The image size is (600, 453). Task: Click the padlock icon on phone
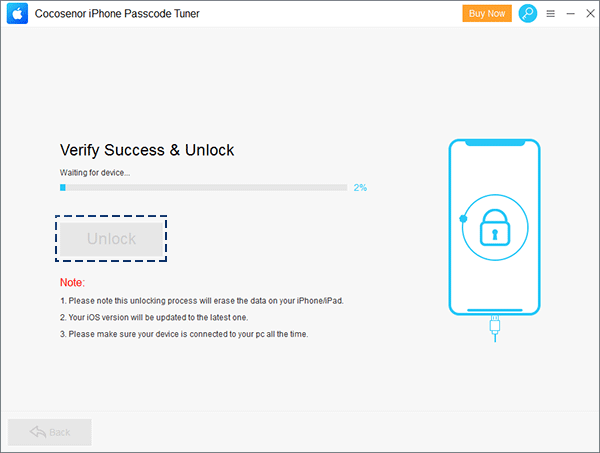pos(495,227)
